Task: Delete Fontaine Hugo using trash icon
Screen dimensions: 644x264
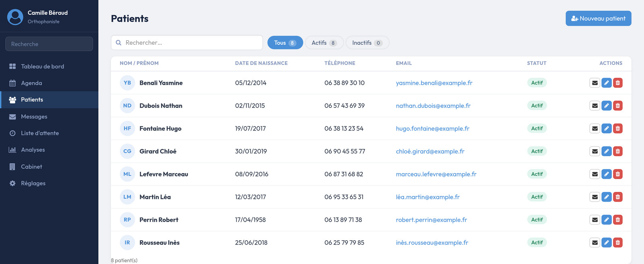Action: (618, 128)
